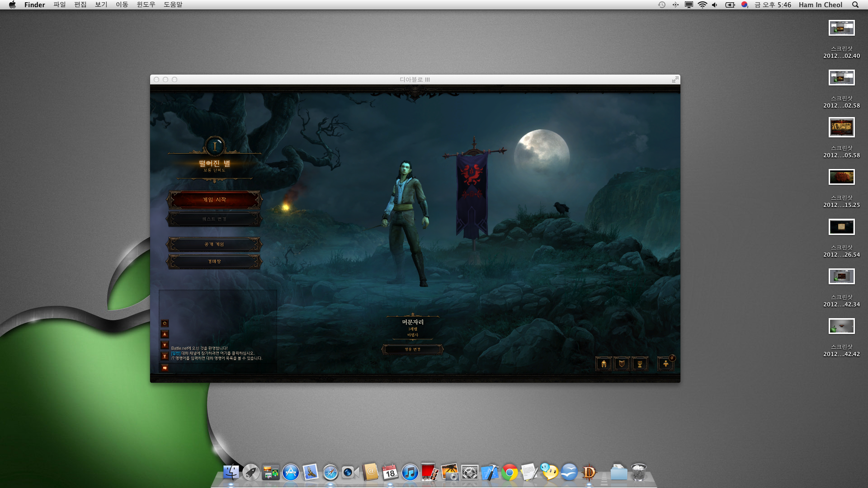
Task: Click the Spotlight search icon
Action: coord(855,5)
